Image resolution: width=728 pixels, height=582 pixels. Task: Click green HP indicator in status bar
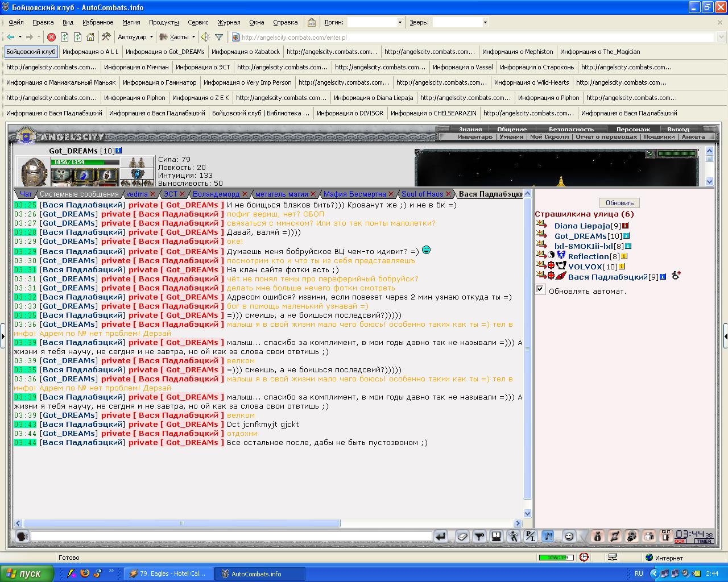(557, 558)
